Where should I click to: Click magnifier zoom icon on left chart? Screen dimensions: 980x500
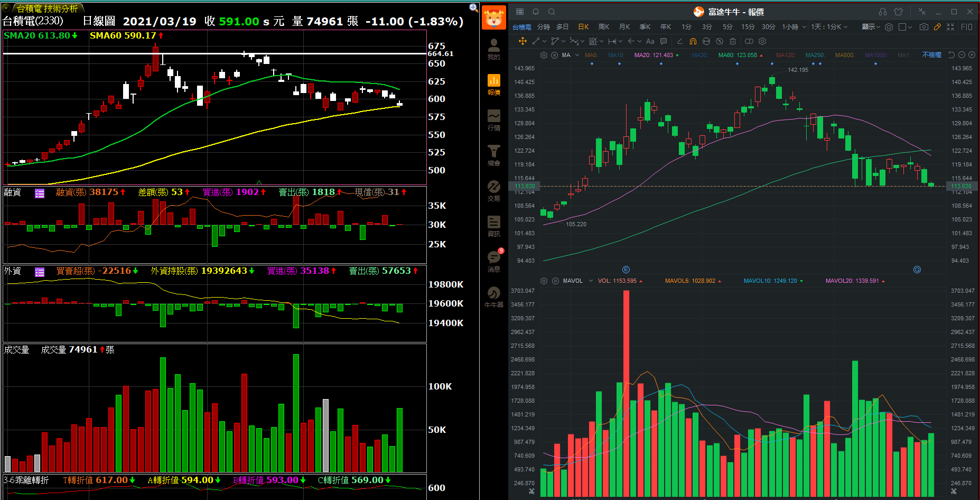(473, 7)
